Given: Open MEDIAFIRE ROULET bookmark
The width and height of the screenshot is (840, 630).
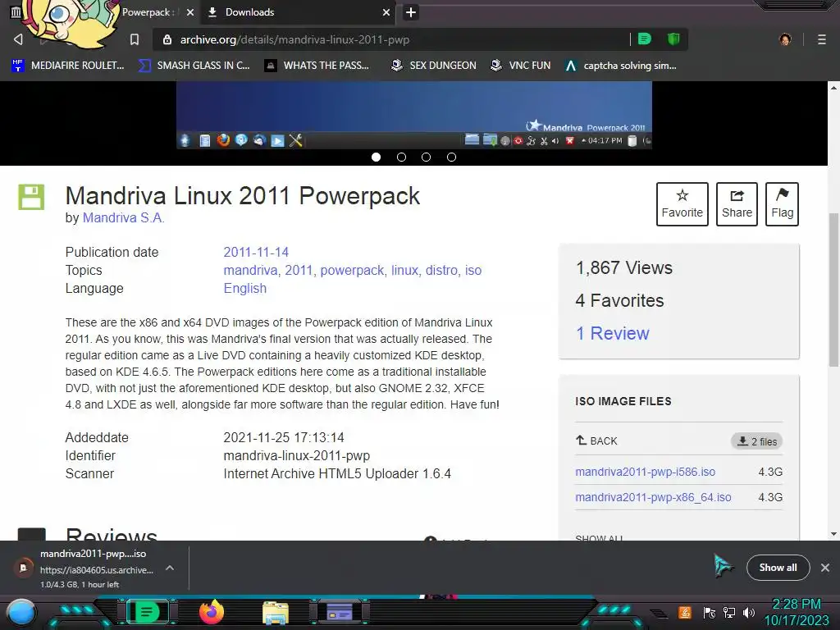Looking at the screenshot, I should 68,66.
